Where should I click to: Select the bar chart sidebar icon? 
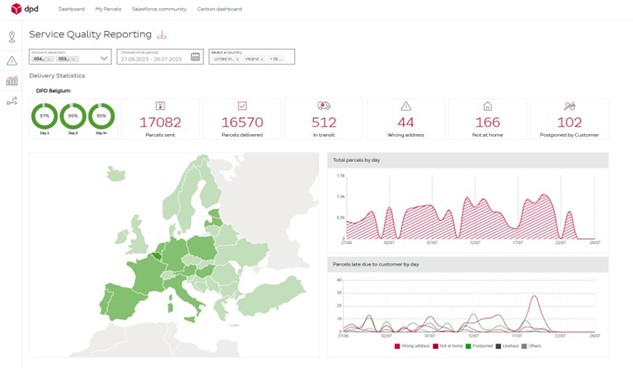pos(12,81)
